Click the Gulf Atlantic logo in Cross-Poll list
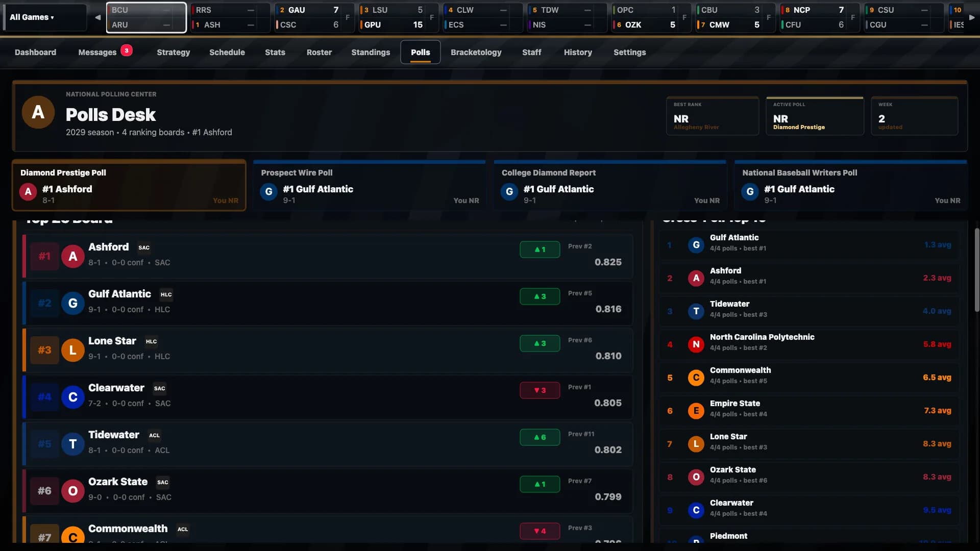Viewport: 980px width, 551px height. click(696, 245)
